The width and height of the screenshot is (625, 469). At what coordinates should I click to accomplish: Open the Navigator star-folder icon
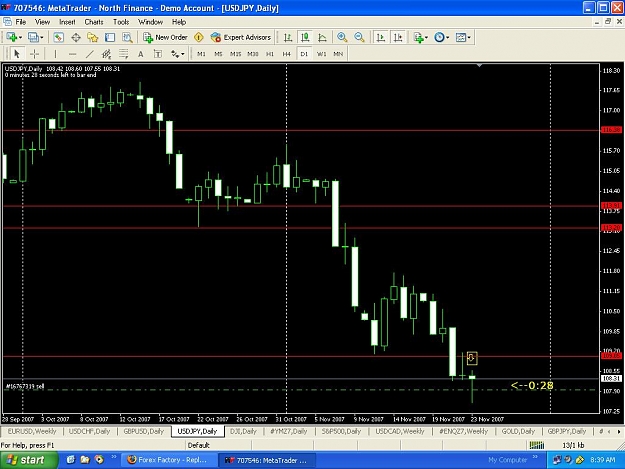93,37
